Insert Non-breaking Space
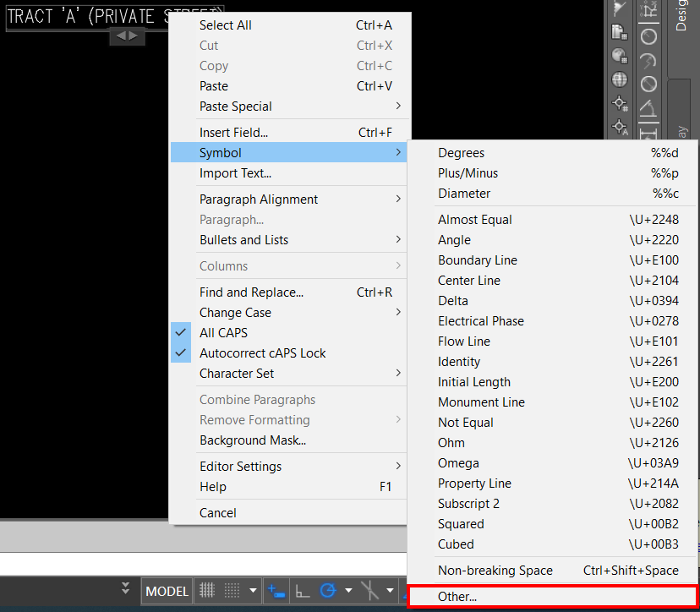The height and width of the screenshot is (612, 700). tap(553, 570)
